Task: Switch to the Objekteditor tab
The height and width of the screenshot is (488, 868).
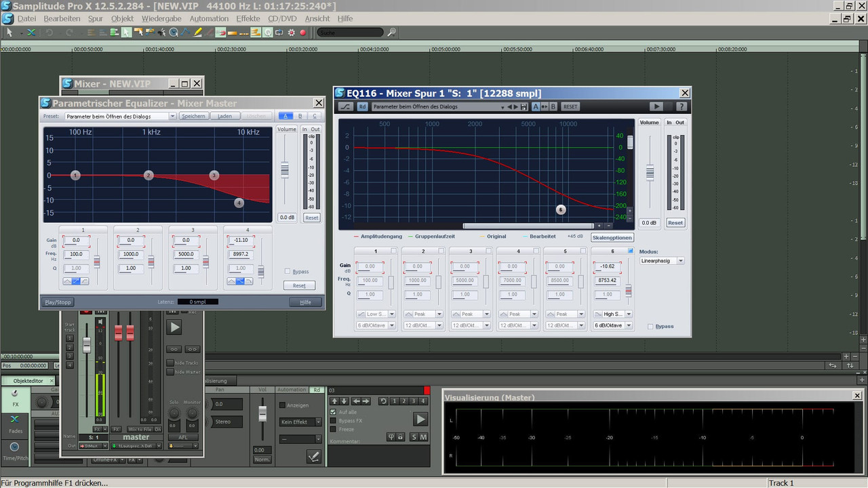Action: pos(28,381)
